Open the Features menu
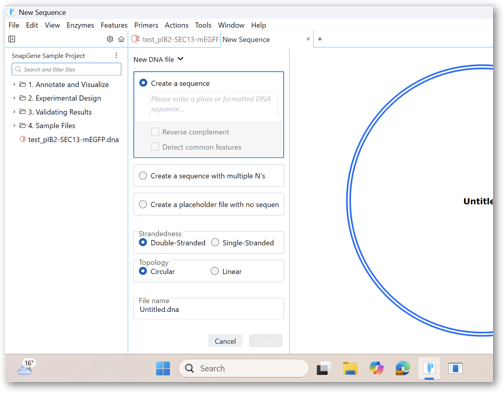504x393 pixels. [114, 25]
